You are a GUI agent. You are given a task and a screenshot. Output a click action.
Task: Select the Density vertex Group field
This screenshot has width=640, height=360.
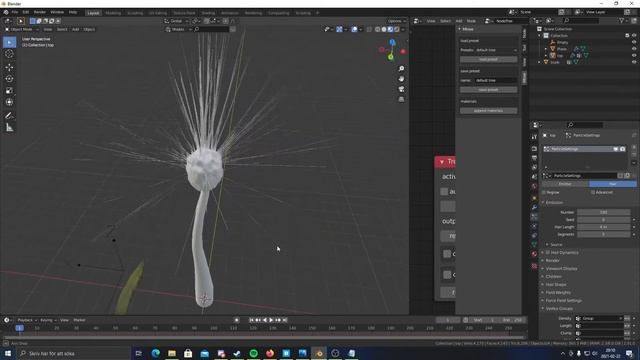click(x=599, y=319)
